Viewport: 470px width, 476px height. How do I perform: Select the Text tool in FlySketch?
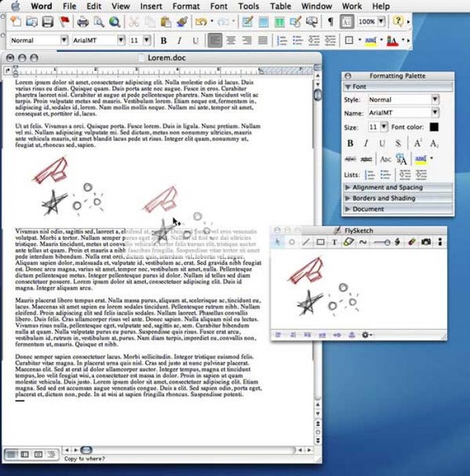pos(335,242)
